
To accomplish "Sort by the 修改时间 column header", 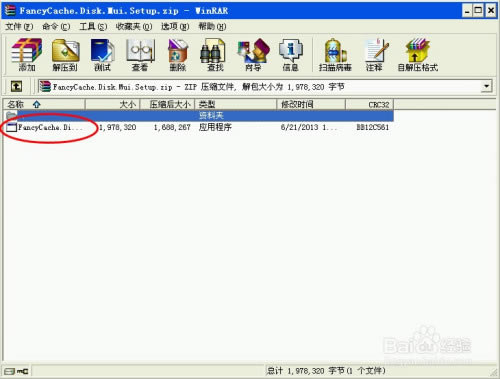I will (x=311, y=104).
